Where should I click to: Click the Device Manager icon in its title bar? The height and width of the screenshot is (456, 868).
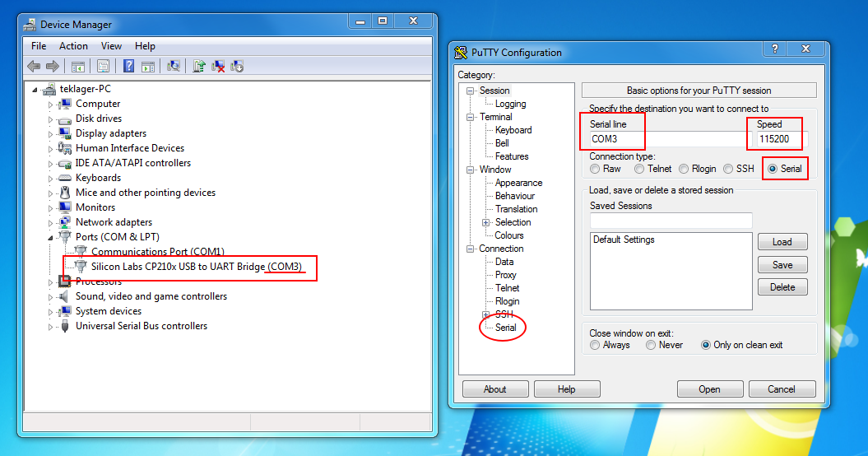click(x=30, y=25)
